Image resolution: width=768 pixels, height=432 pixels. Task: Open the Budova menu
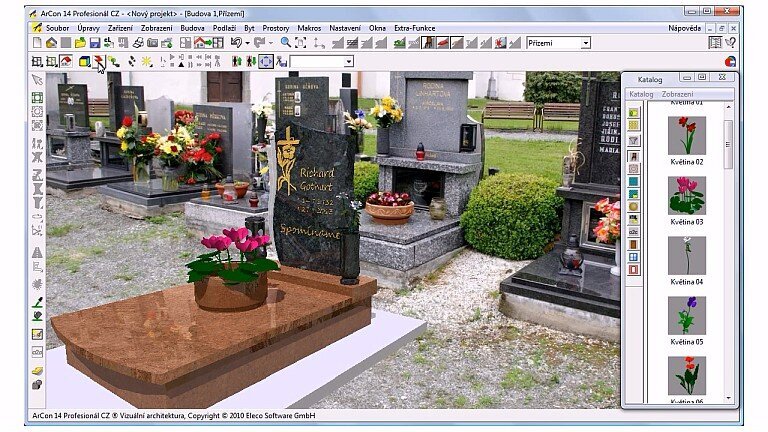click(x=192, y=28)
